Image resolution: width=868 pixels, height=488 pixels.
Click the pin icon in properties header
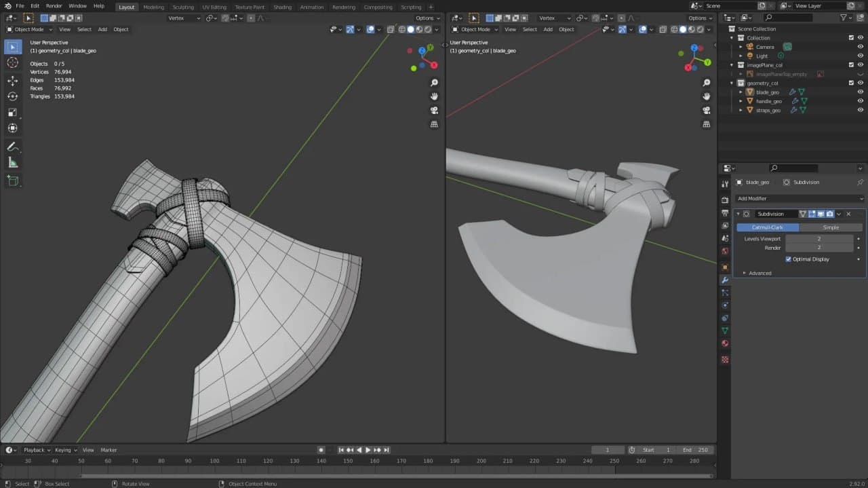coord(860,182)
